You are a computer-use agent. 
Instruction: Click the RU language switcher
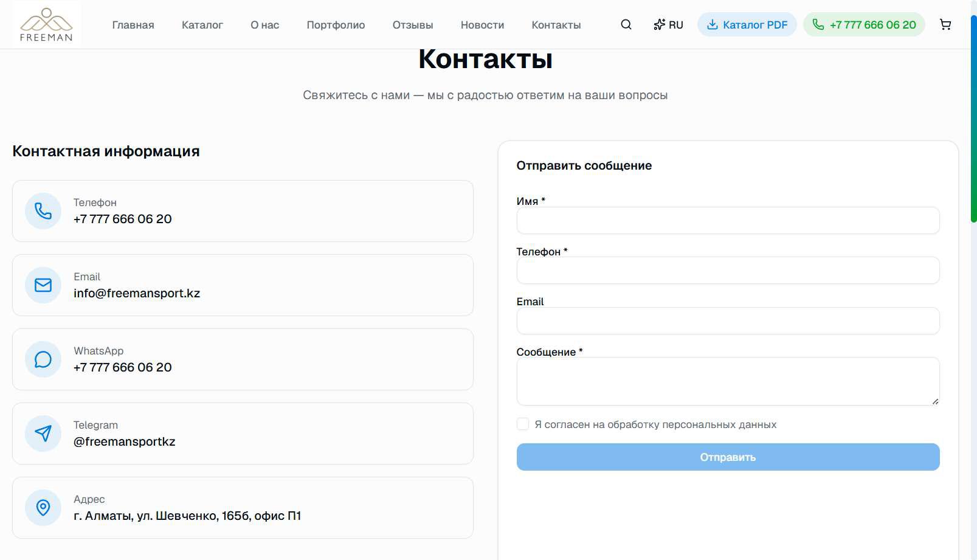(x=668, y=25)
